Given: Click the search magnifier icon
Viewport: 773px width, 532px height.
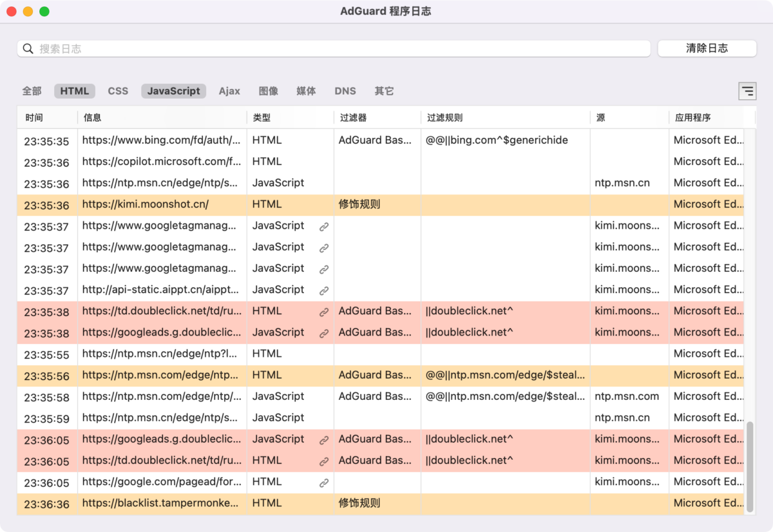Looking at the screenshot, I should click(28, 49).
